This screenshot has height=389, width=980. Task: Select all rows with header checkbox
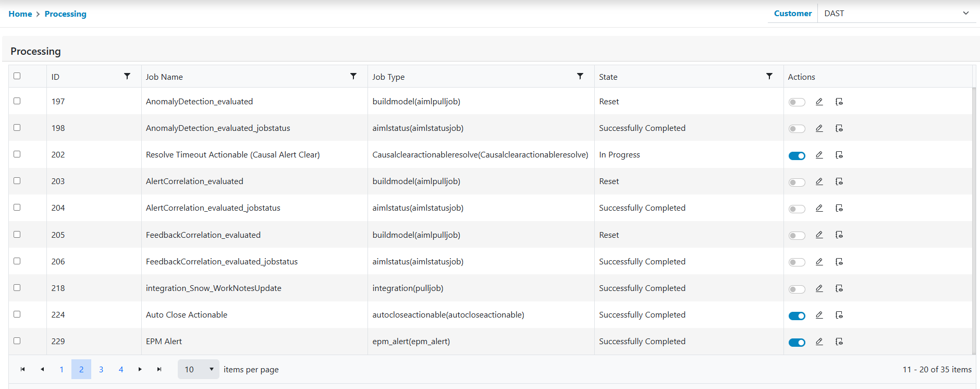[x=17, y=76]
